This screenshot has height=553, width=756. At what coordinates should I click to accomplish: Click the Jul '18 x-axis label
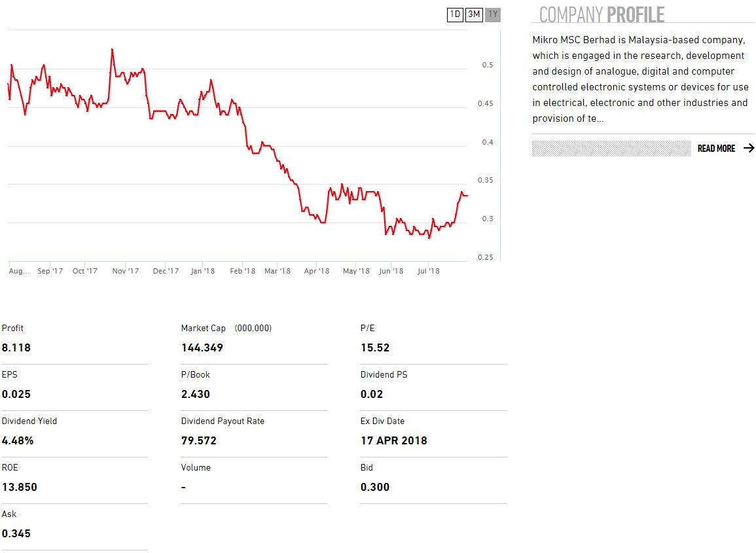tap(429, 271)
